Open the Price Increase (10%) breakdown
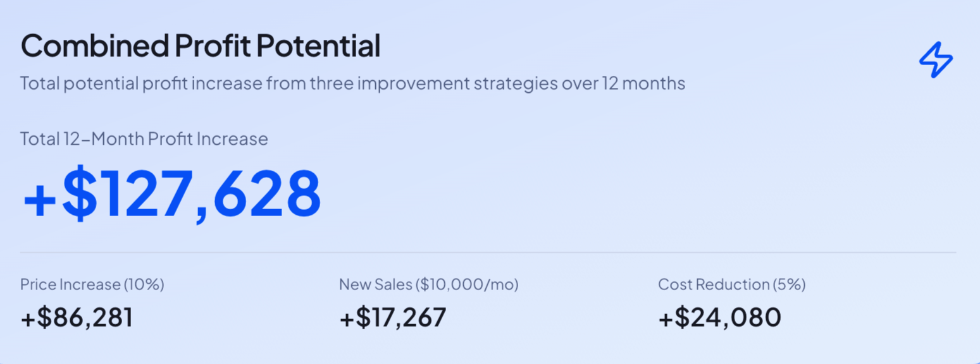Image resolution: width=980 pixels, height=364 pixels. (x=92, y=284)
